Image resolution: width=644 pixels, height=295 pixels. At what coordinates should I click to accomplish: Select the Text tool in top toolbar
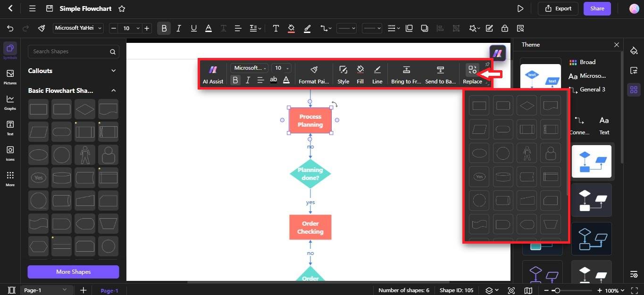[276, 28]
